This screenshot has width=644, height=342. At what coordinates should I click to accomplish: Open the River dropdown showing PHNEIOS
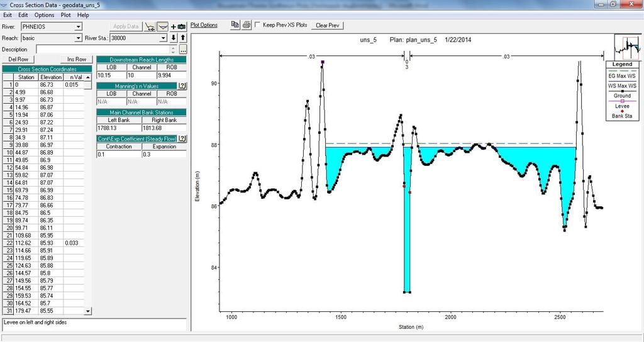pos(52,26)
